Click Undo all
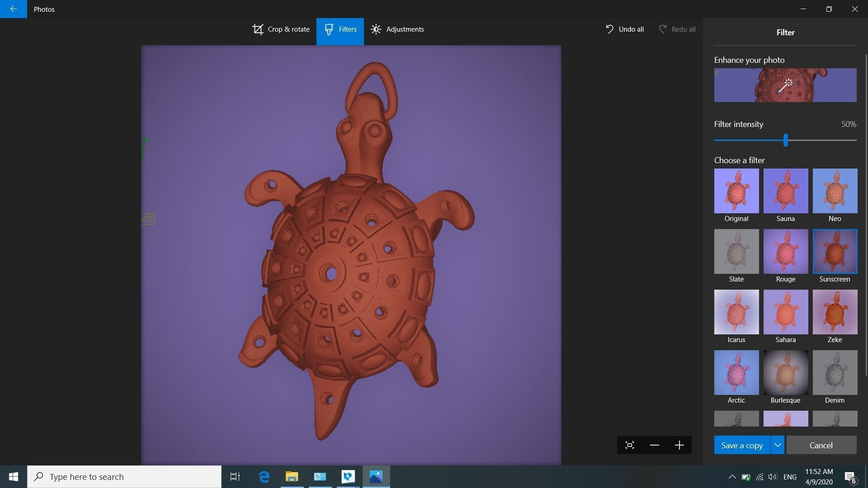Viewport: 868px width, 488px height. point(624,29)
